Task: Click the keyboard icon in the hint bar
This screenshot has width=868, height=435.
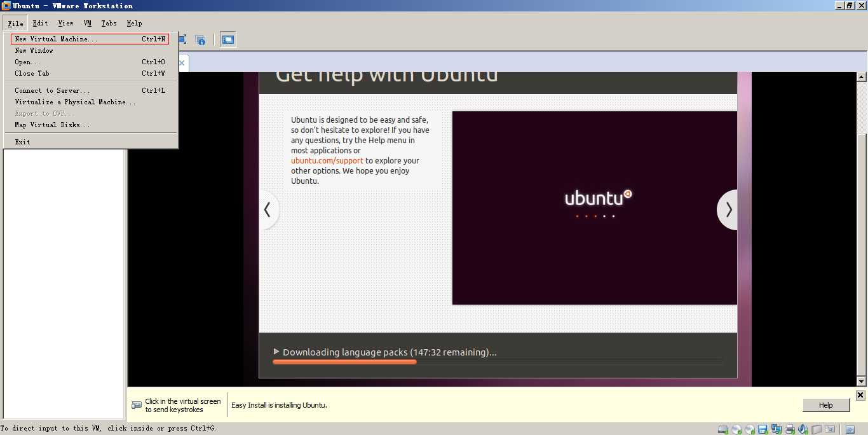Action: tap(137, 405)
